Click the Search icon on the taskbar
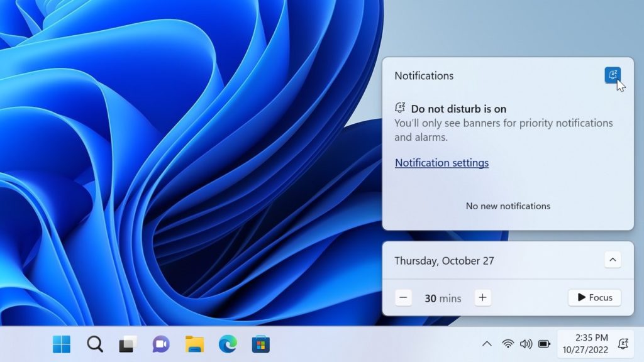The height and width of the screenshot is (362, 644). (x=95, y=344)
